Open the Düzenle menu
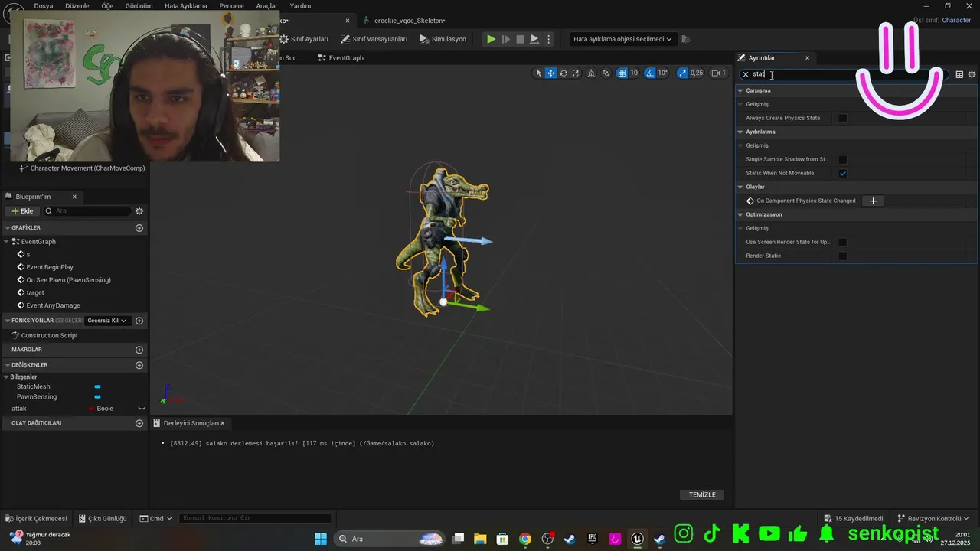980x551 pixels. pyautogui.click(x=77, y=5)
